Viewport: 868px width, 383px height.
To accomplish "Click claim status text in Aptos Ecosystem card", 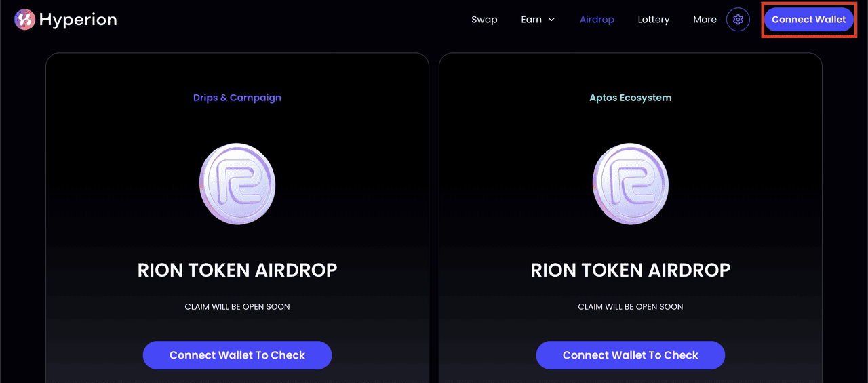I will coord(631,307).
